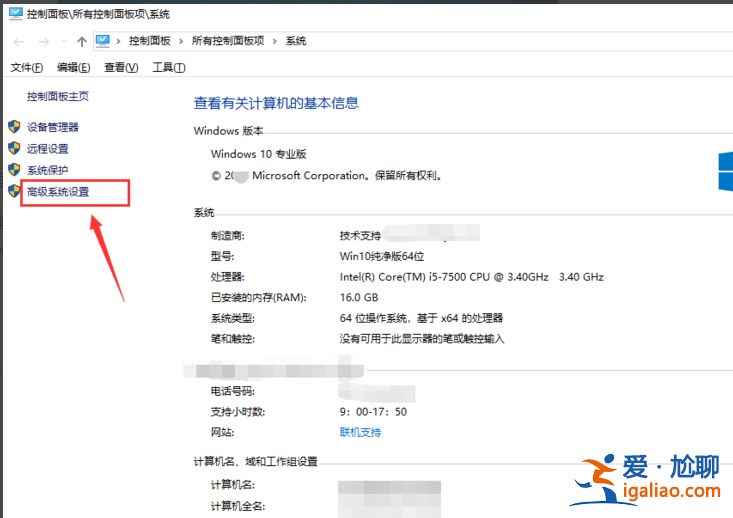
Task: Select the 电话号码: label
Action: (x=233, y=391)
